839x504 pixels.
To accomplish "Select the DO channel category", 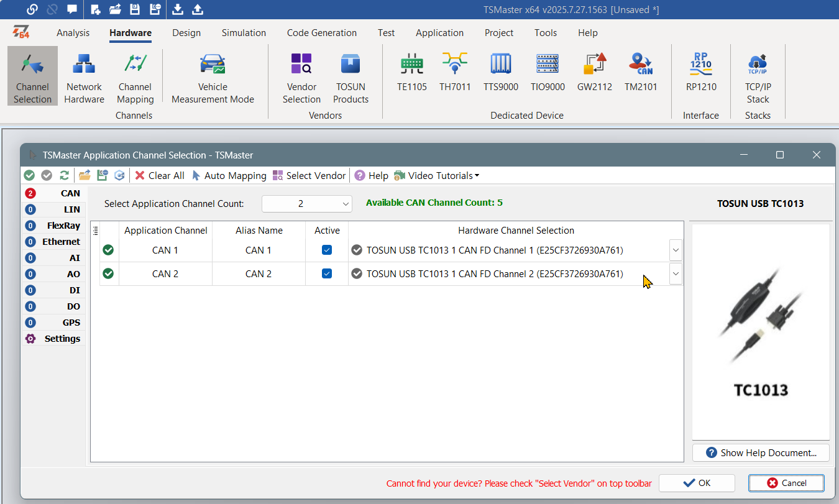I will 53,306.
